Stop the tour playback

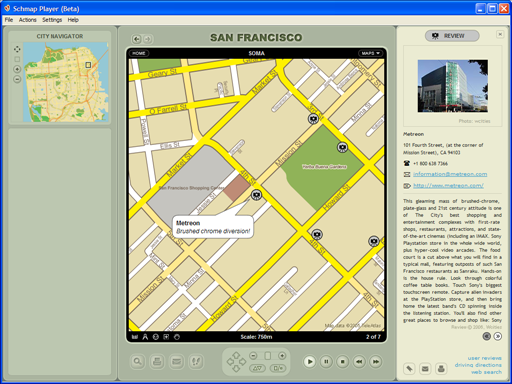[343, 362]
